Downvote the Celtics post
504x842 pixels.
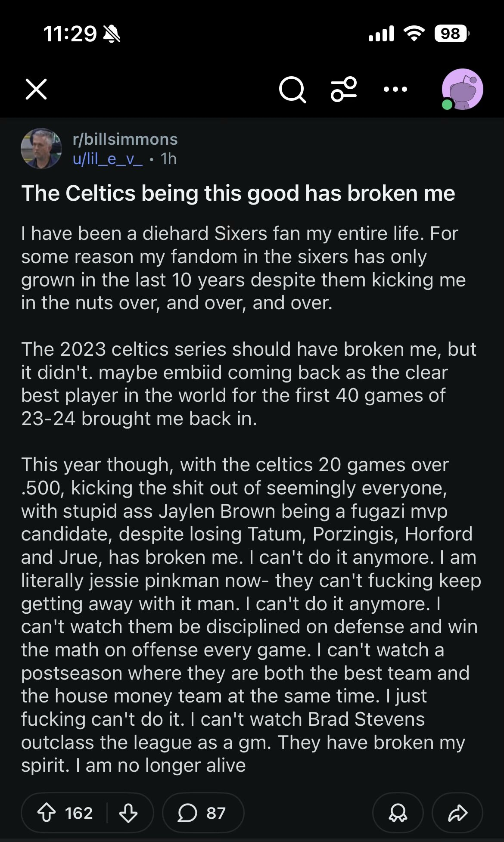point(128,813)
